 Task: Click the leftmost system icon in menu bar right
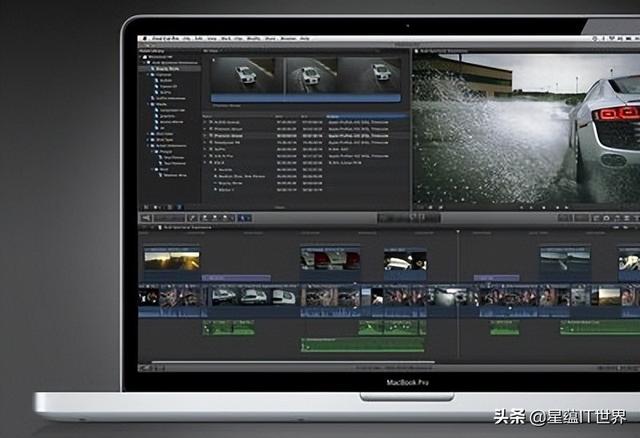click(595, 38)
